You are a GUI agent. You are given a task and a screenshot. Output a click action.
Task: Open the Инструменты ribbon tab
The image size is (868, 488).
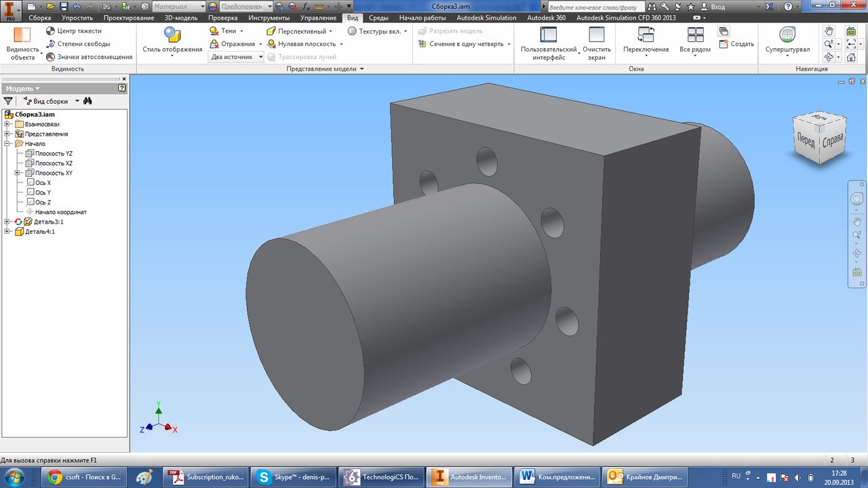pyautogui.click(x=269, y=18)
